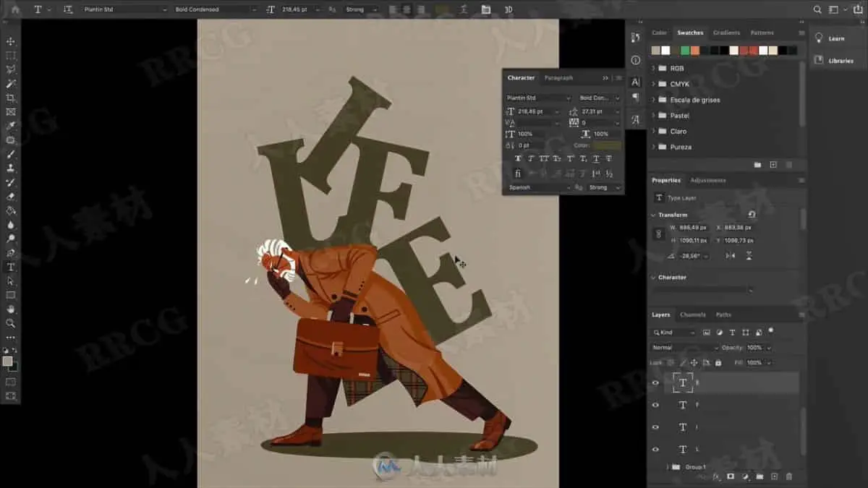Open the Gradients tab

[726, 33]
